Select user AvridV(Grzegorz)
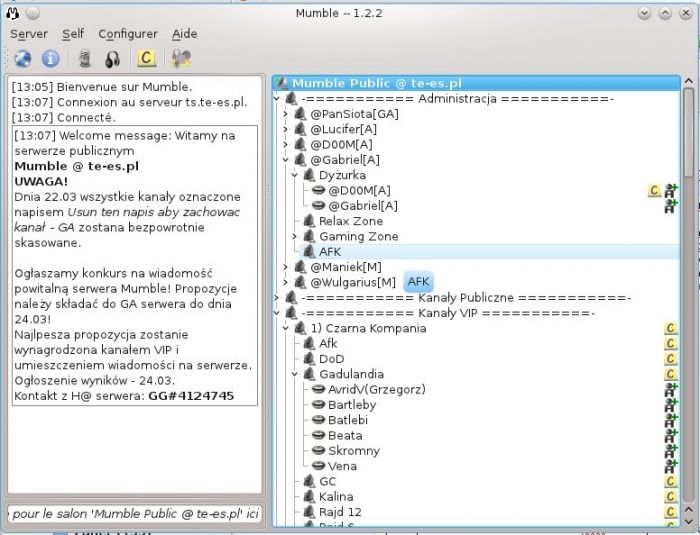The image size is (700, 535). coord(376,389)
